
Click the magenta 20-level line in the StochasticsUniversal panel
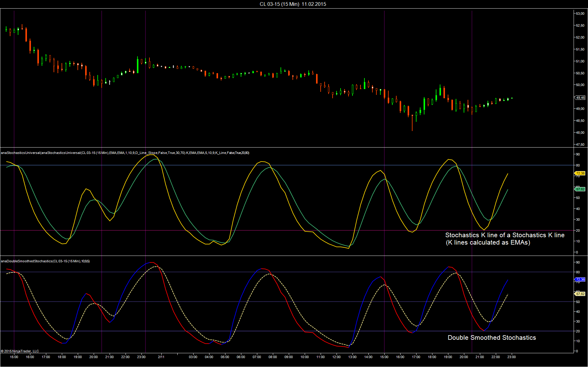pyautogui.click(x=287, y=230)
